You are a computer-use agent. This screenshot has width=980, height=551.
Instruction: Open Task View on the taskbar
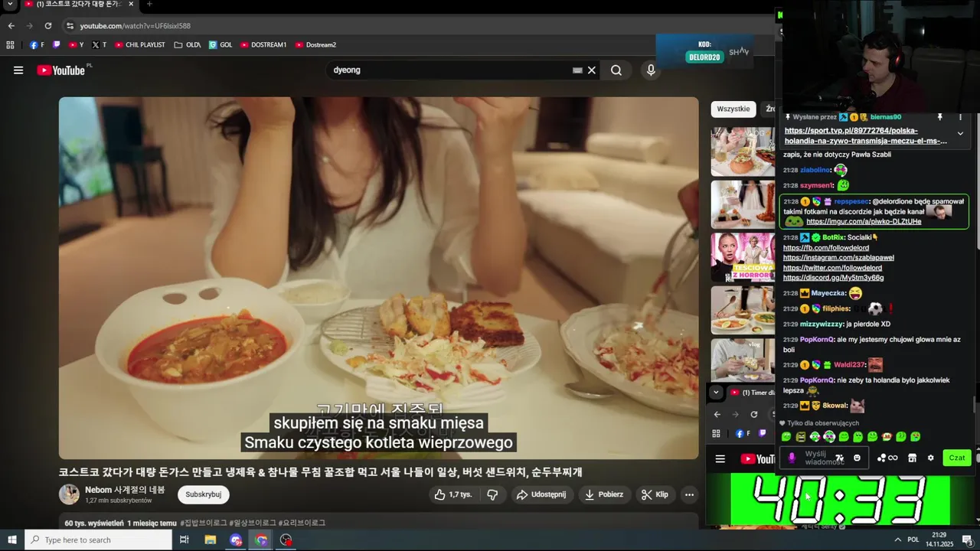[x=185, y=540]
